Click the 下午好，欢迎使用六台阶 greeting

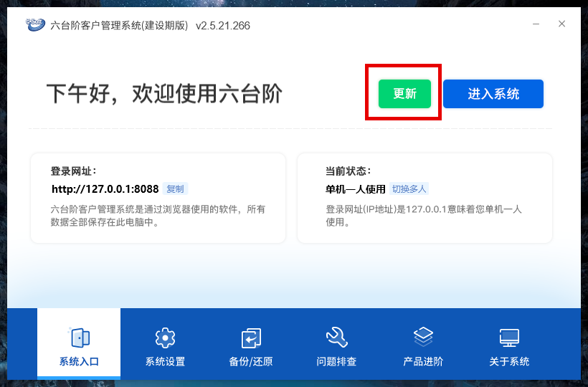pos(164,94)
